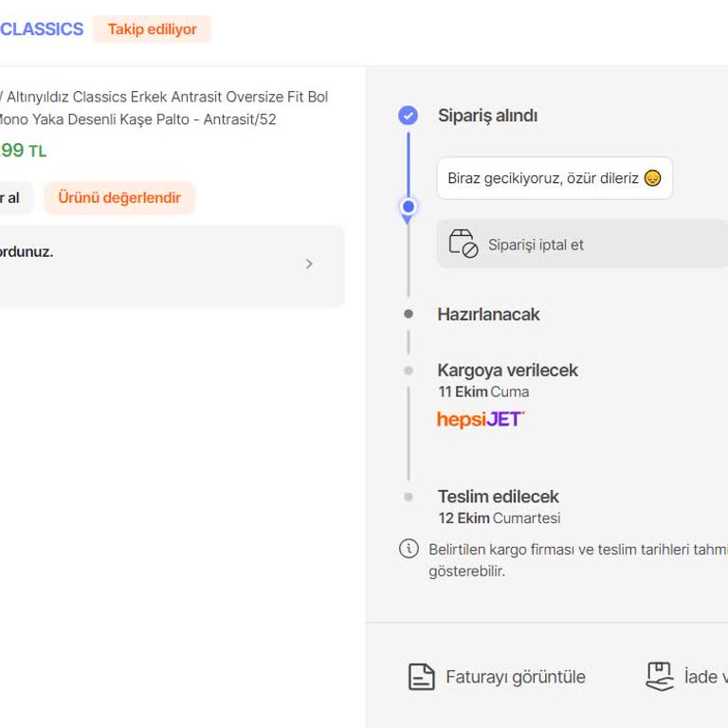Toggle the Takip ediliyor follow button
This screenshot has width=728, height=728.
152,29
